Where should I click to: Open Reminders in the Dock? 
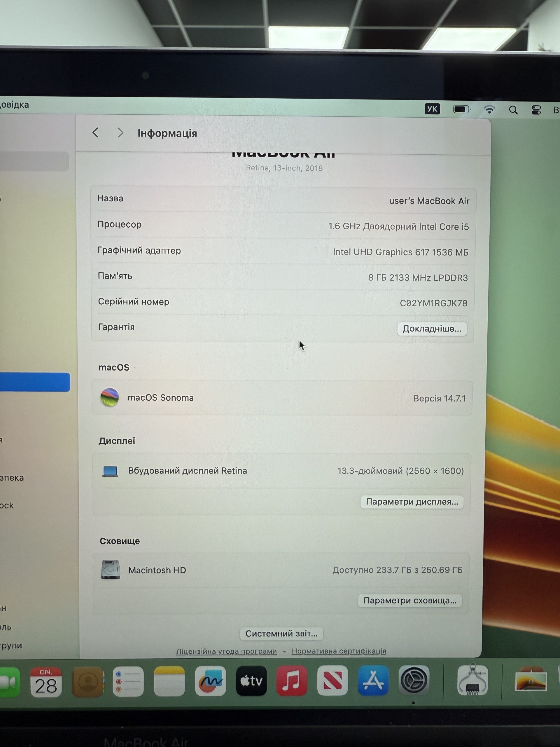[x=128, y=681]
